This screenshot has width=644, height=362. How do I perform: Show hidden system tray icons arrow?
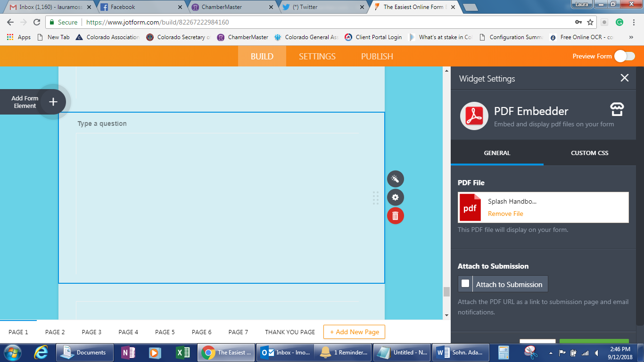coord(551,353)
